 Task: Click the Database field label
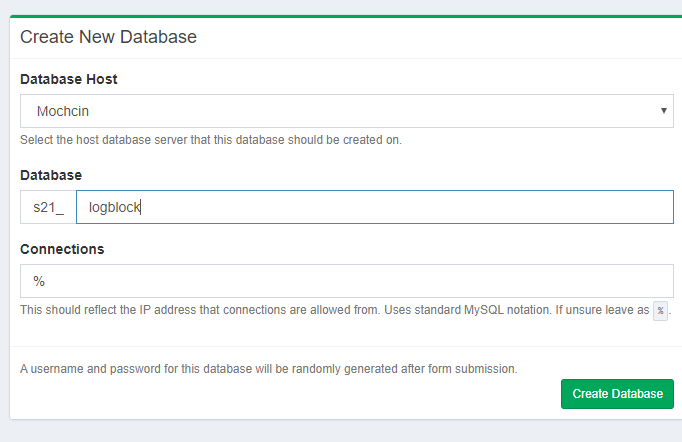[x=51, y=175]
